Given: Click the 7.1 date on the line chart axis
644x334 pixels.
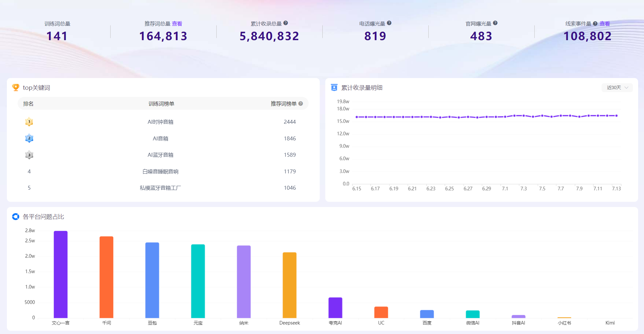Looking at the screenshot, I should pyautogui.click(x=505, y=189).
